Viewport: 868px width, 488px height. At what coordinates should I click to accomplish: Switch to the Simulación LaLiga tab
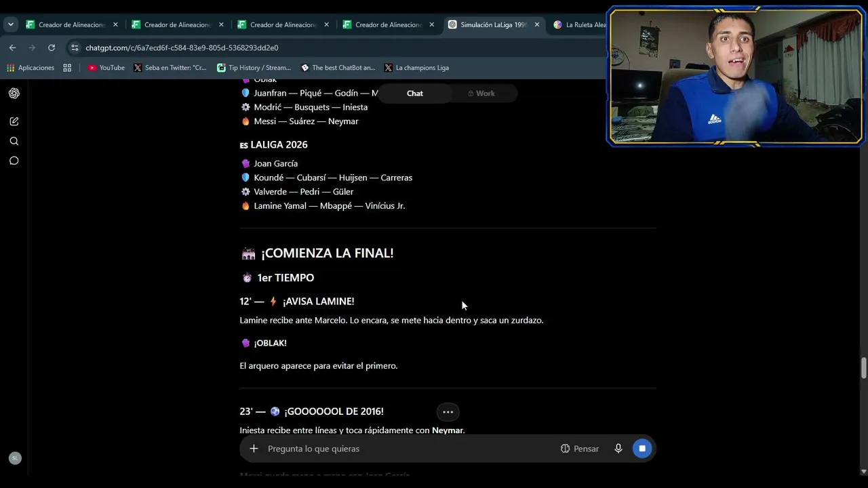(x=493, y=24)
